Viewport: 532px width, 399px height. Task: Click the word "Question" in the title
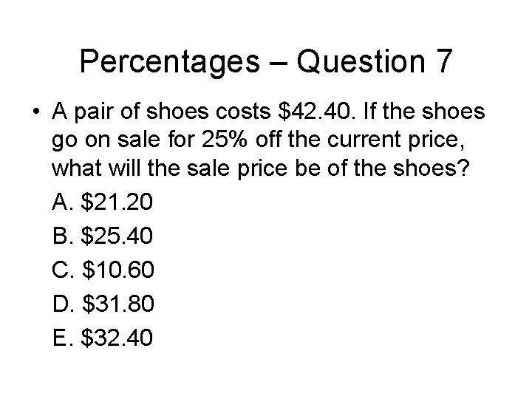point(361,62)
